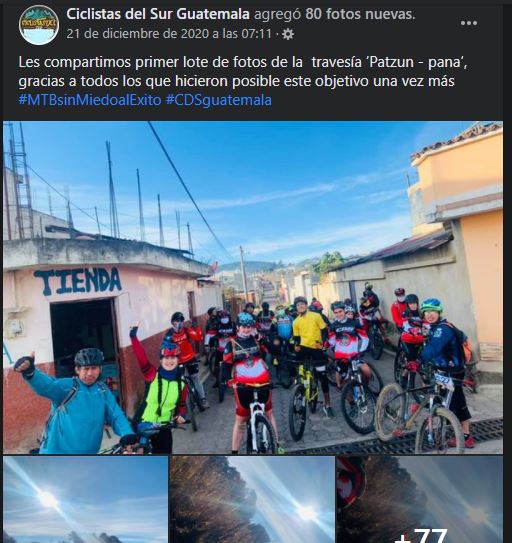The width and height of the screenshot is (512, 543).
Task: Open the +77 more photos thumbnail
Action: [420, 499]
